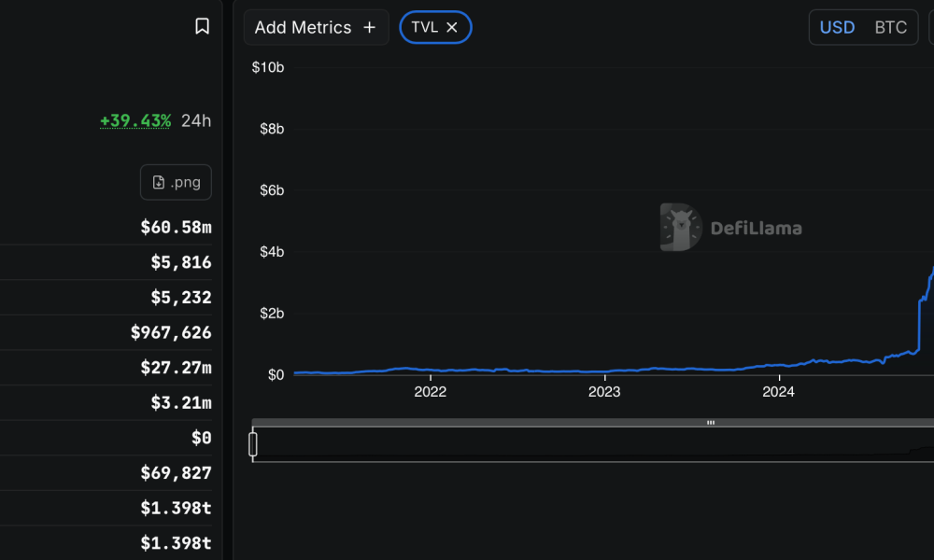Switch chart denomination to USD
Screen dimensions: 934x560
tap(837, 28)
